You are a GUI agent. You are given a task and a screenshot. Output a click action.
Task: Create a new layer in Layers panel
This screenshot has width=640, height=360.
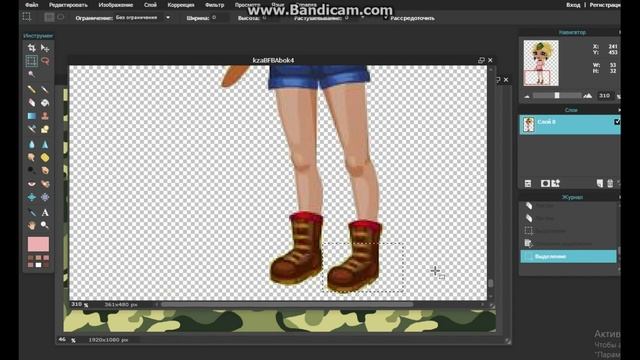pos(599,184)
